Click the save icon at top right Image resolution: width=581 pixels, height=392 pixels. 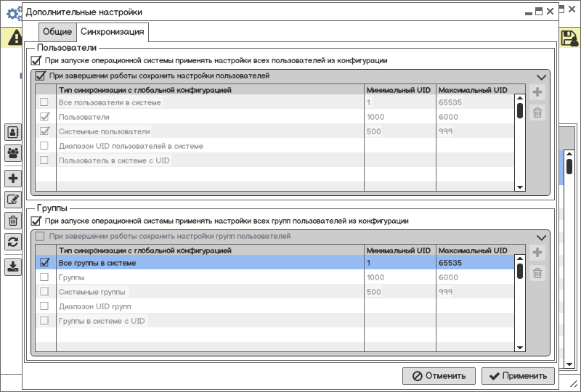[569, 38]
